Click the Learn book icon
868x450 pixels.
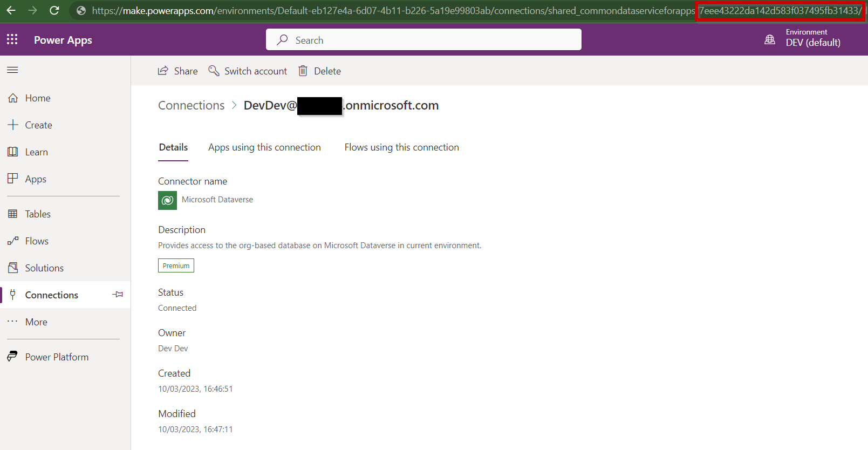[x=13, y=152]
